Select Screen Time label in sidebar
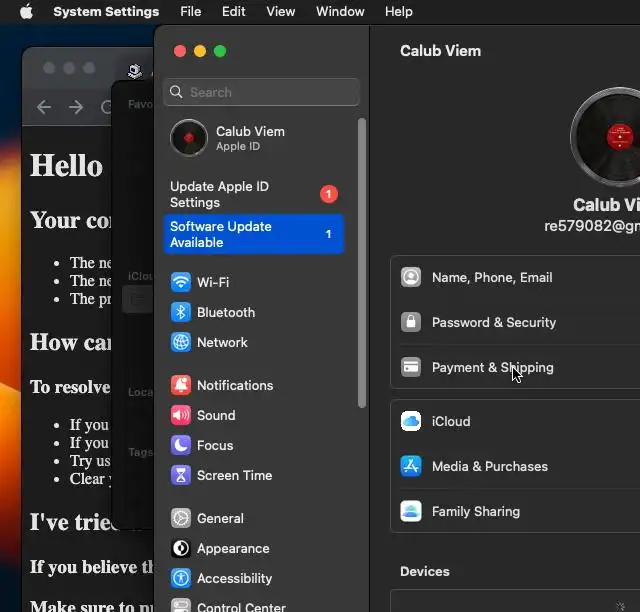640x612 pixels. [234, 475]
